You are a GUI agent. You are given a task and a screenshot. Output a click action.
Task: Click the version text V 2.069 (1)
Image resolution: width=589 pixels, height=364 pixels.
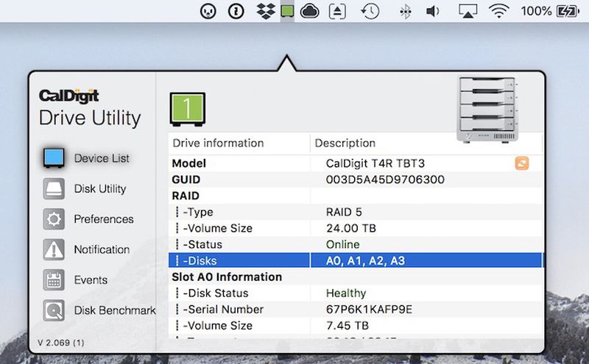tap(61, 343)
